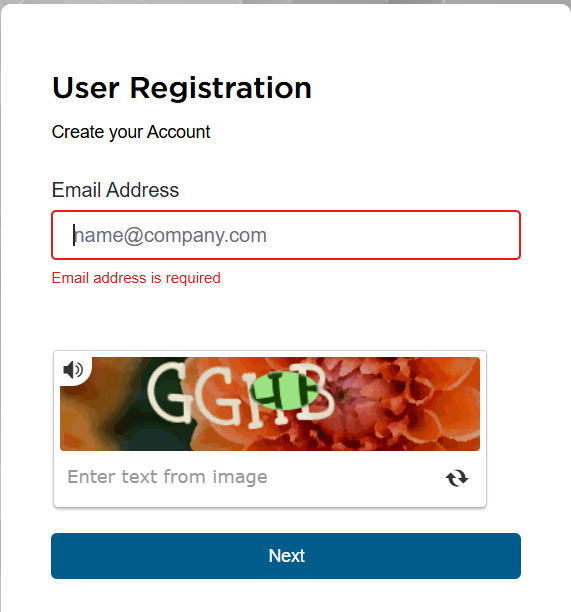Click the GGHB captcha image
The height and width of the screenshot is (612, 571).
pos(270,404)
